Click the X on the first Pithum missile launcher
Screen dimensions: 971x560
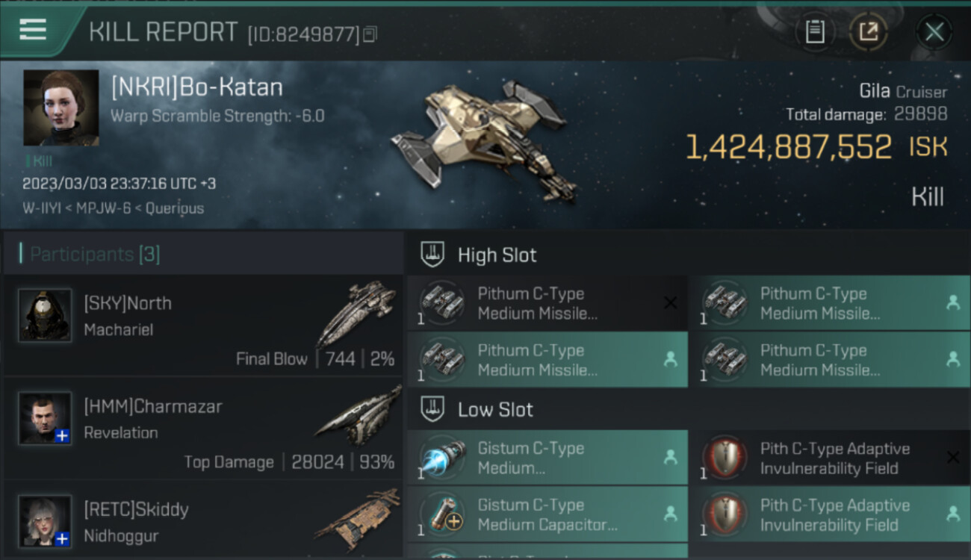[670, 302]
